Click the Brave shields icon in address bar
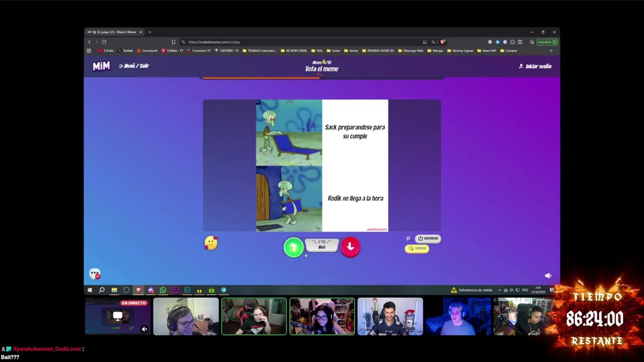This screenshot has height=362, width=644. [x=442, y=42]
